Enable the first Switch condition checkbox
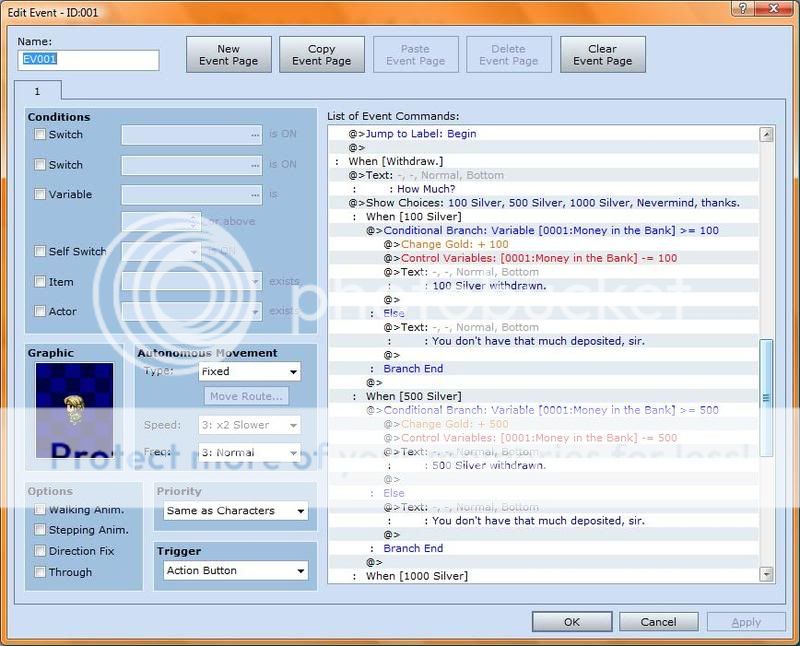The width and height of the screenshot is (800, 646). point(40,135)
